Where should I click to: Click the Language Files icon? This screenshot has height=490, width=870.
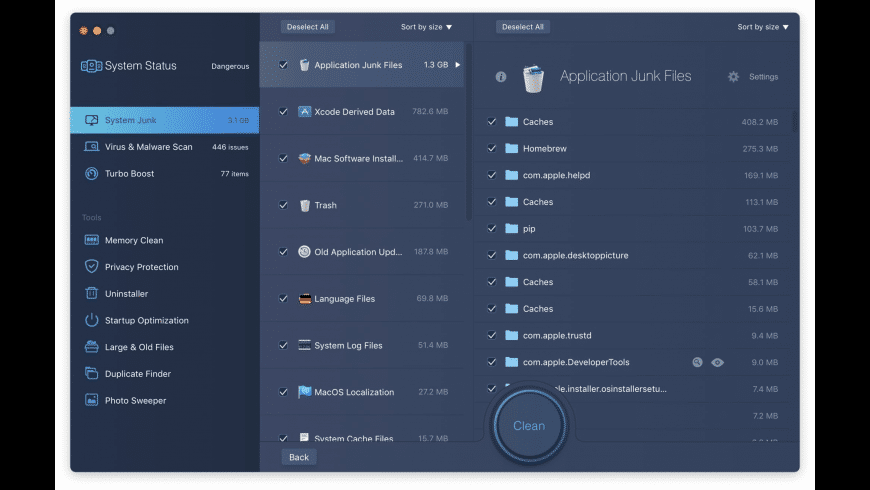tap(305, 299)
